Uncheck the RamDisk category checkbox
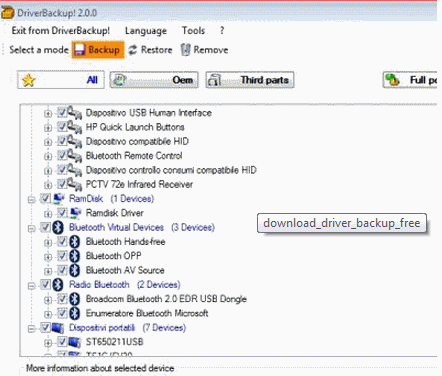 pos(45,198)
